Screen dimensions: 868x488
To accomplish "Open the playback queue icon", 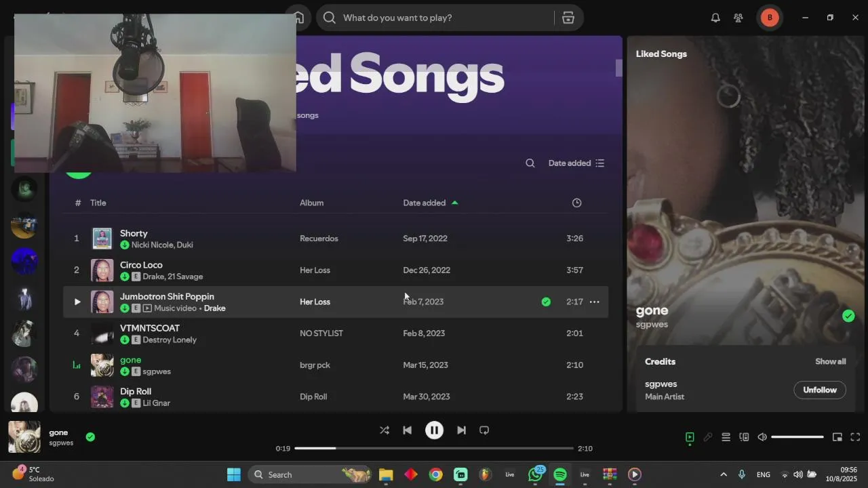I will click(x=726, y=437).
